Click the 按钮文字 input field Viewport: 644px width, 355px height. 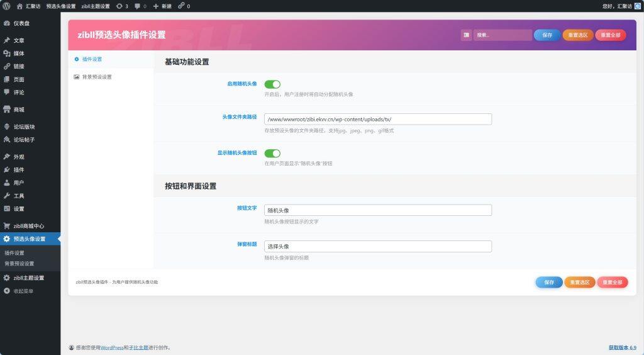click(378, 210)
